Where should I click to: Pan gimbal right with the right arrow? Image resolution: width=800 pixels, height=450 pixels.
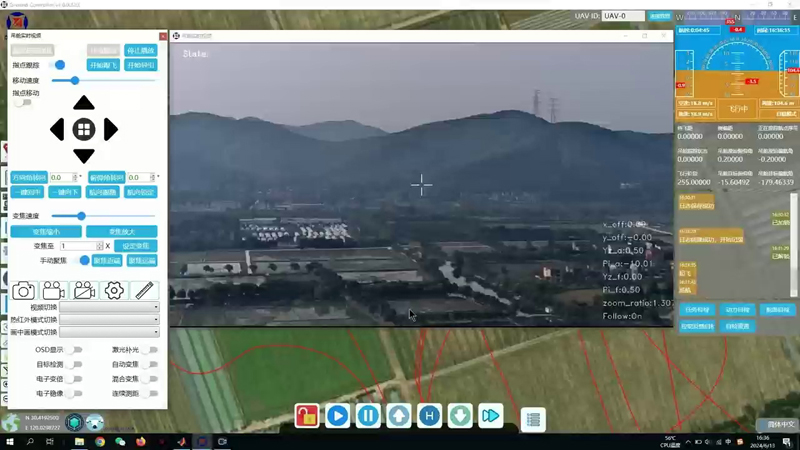click(x=111, y=129)
